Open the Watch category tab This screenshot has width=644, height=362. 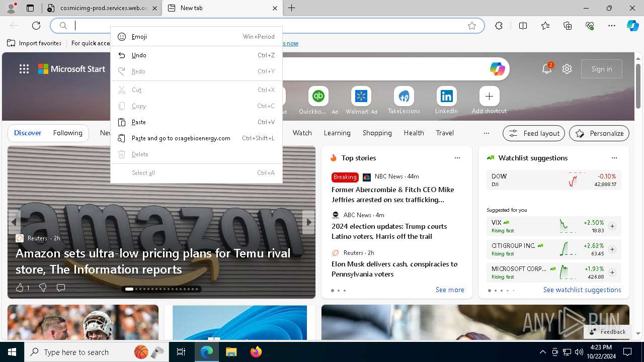coord(302,133)
